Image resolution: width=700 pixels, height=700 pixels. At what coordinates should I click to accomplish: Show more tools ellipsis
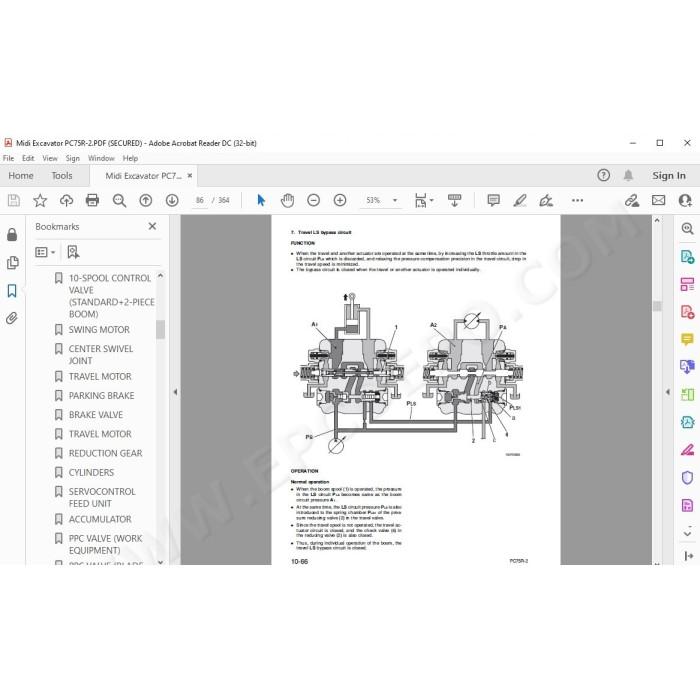pos(577,200)
